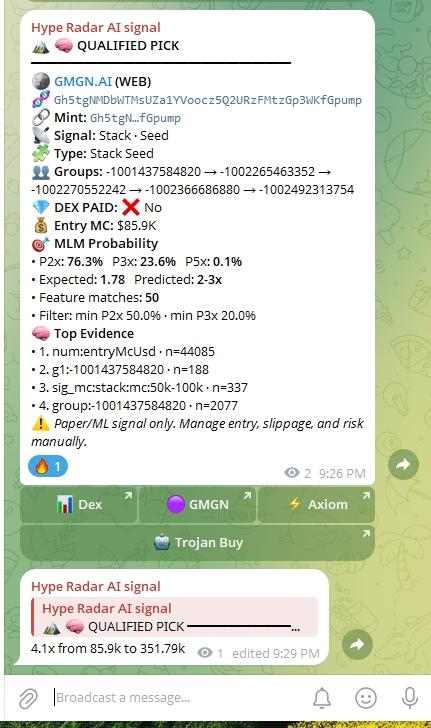431x728 pixels.
Task: Open the emoji picker
Action: [366, 698]
